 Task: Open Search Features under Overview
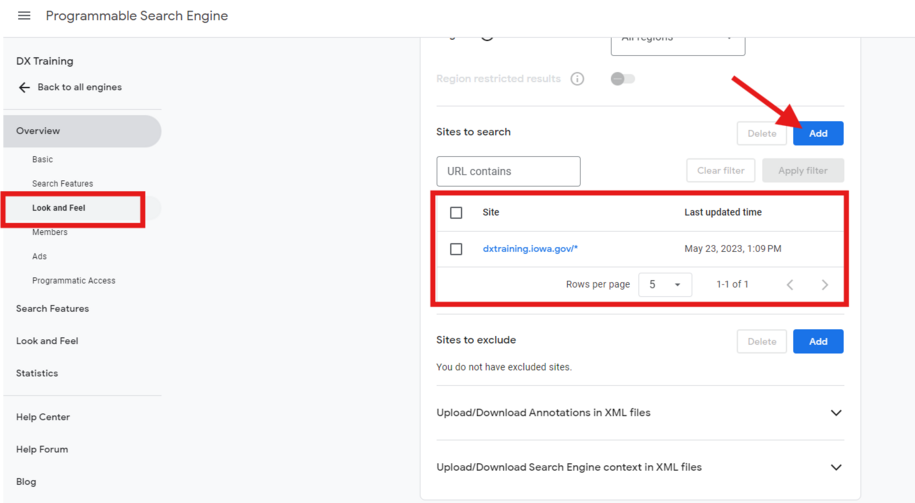[62, 184]
